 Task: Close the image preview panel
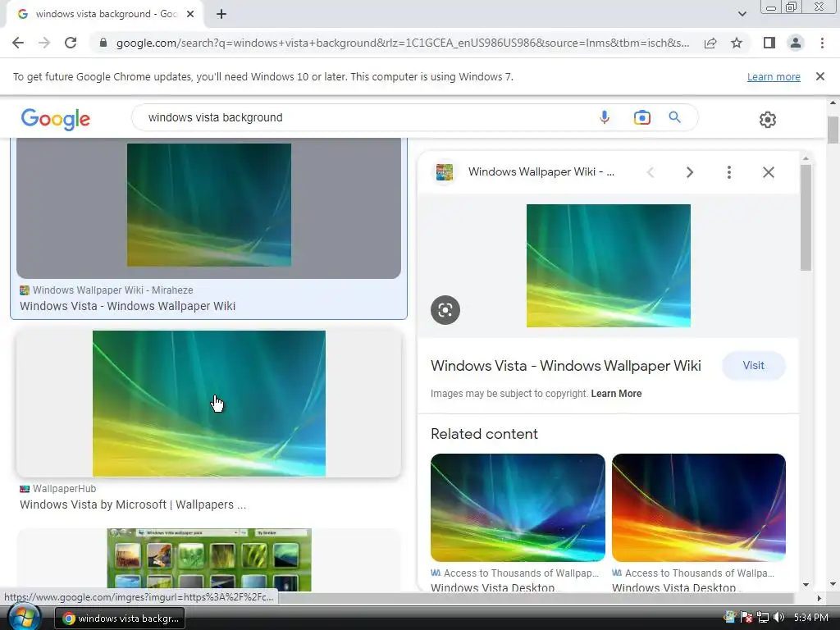pyautogui.click(x=768, y=172)
